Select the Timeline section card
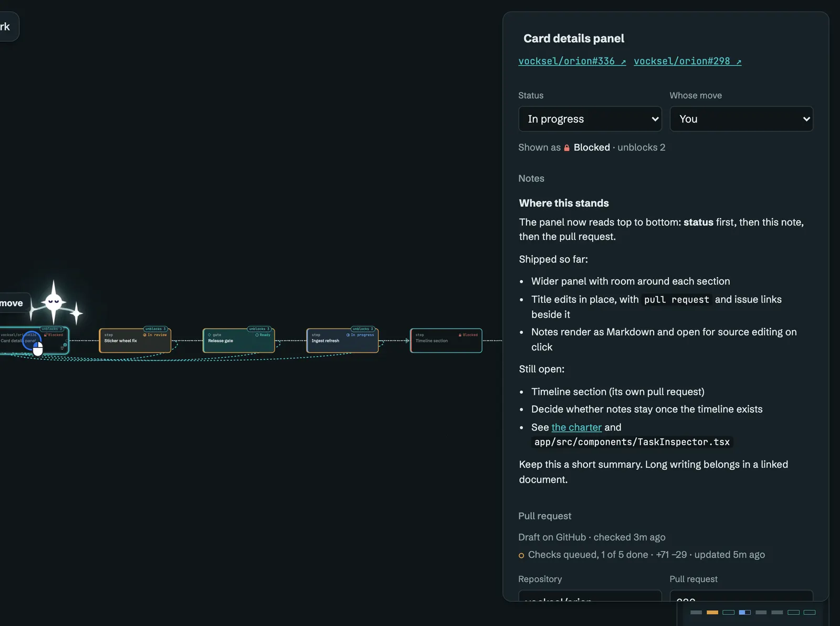The height and width of the screenshot is (626, 840). (446, 340)
